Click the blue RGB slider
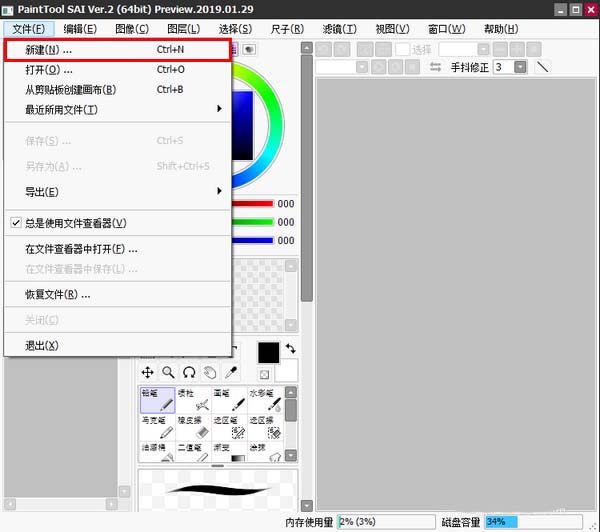Viewport: 600px width, 532px height. 253,240
